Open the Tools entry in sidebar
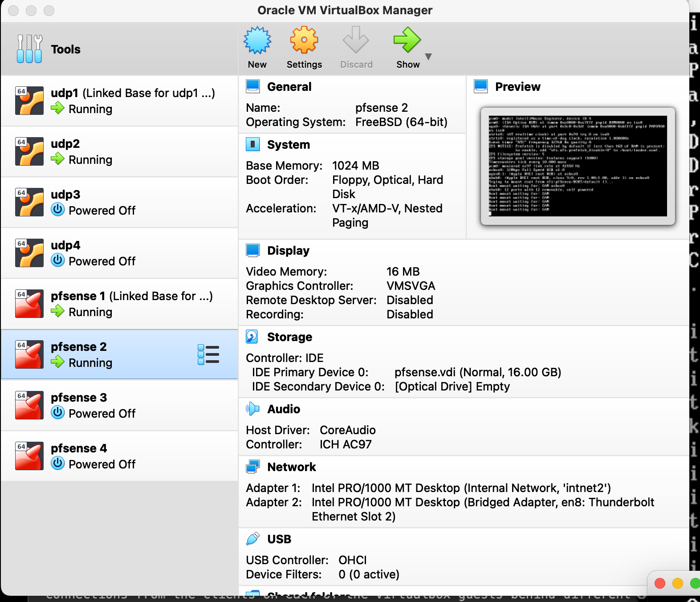 pyautogui.click(x=119, y=49)
